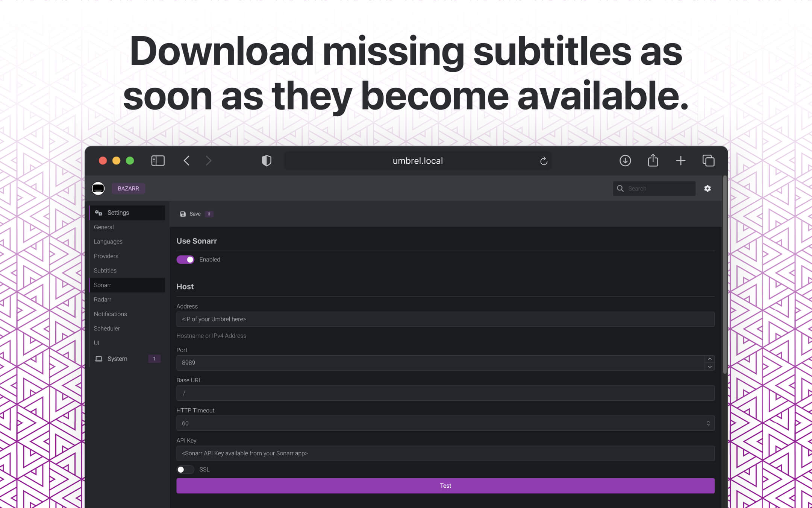This screenshot has width=812, height=508.
Task: Select the System section in the sidebar
Action: 117,359
